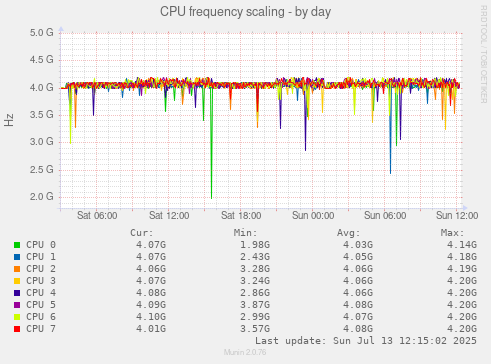
Task: Click the '4.5 G' y-axis label
Action: [41, 60]
